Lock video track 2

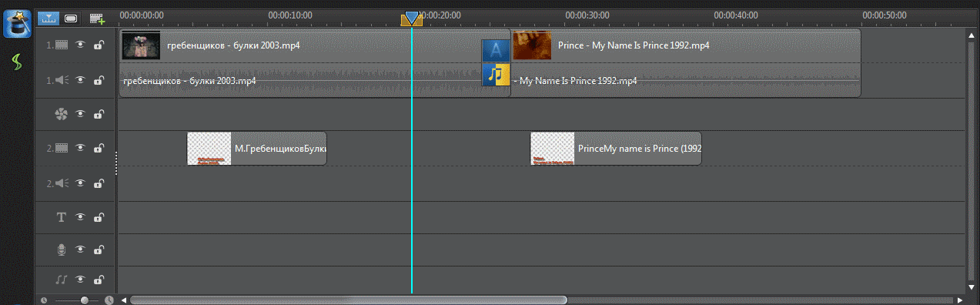click(x=99, y=148)
